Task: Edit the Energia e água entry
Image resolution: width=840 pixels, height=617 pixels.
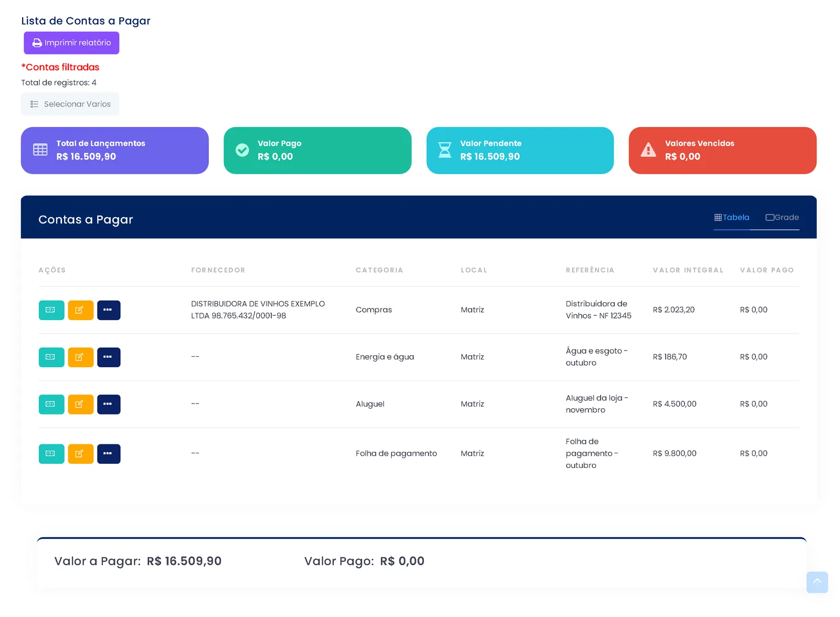Action: (x=80, y=357)
